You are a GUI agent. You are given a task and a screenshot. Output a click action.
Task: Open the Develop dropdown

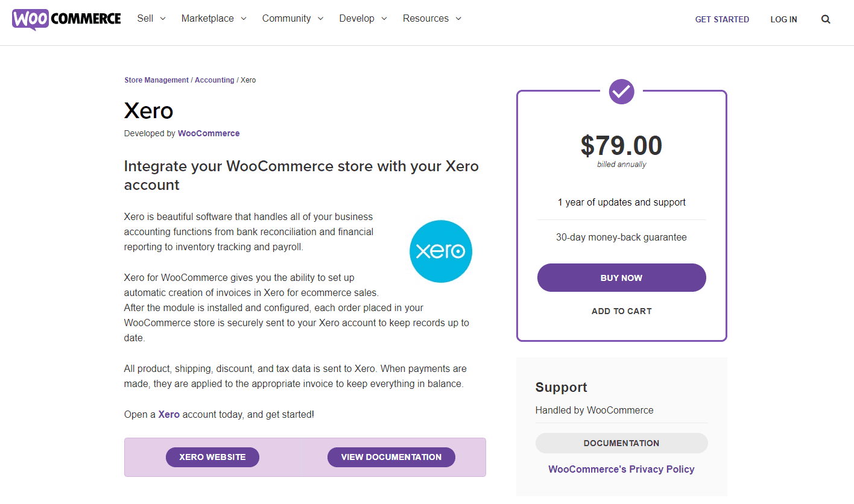tap(357, 19)
